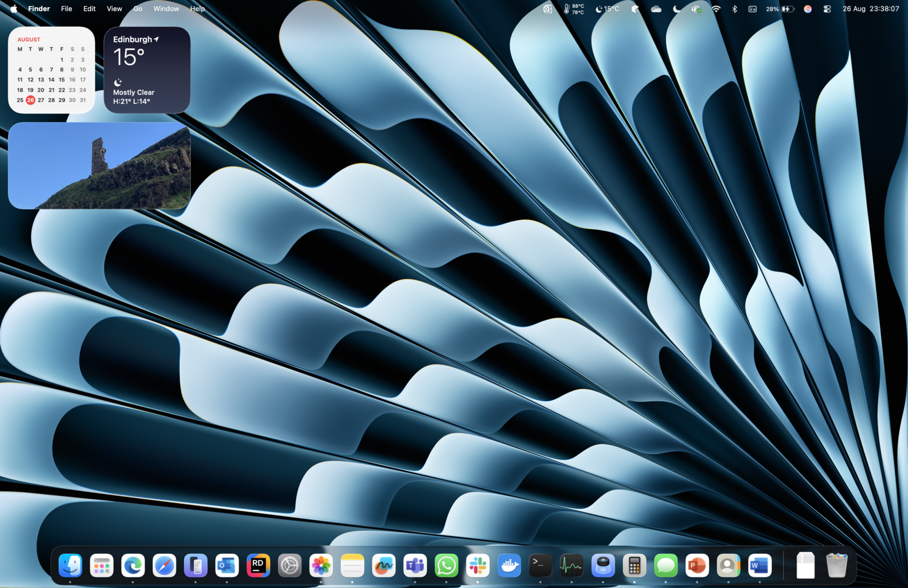Launch Freeform from the Dock

coord(384,566)
